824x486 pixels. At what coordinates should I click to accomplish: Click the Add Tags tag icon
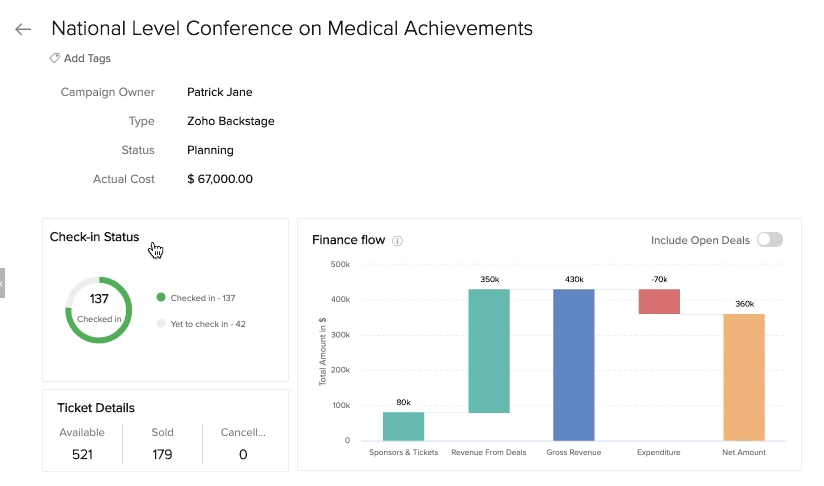point(55,58)
